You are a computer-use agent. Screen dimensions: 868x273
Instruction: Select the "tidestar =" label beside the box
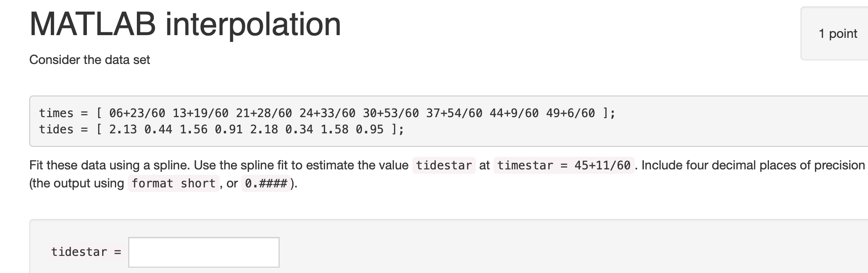86,252
